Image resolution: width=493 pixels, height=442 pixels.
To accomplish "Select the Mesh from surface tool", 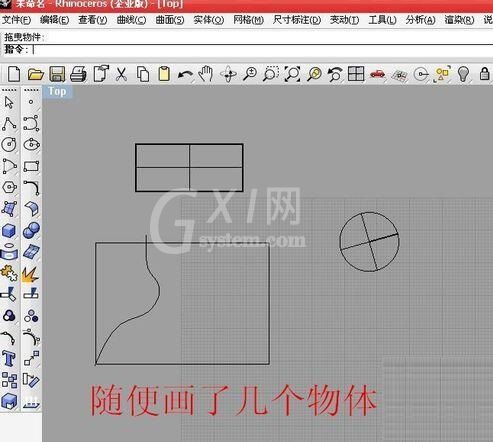I will coord(31,252).
